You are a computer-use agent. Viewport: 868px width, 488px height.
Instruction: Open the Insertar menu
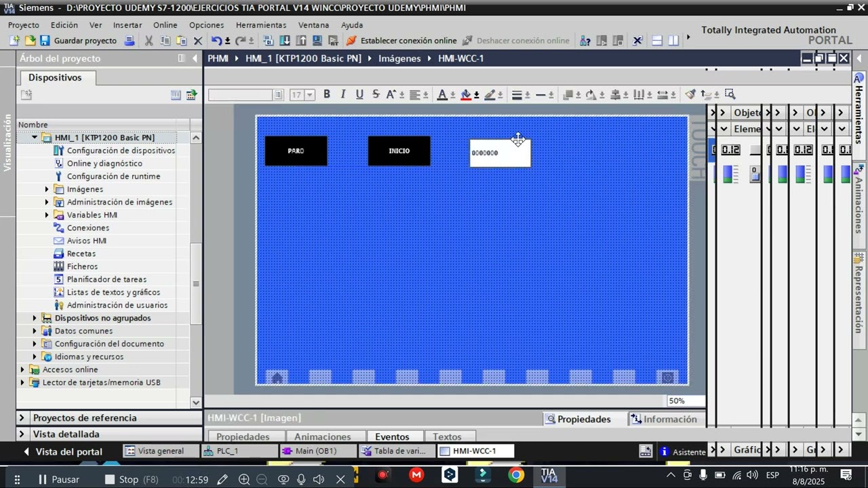(x=127, y=25)
